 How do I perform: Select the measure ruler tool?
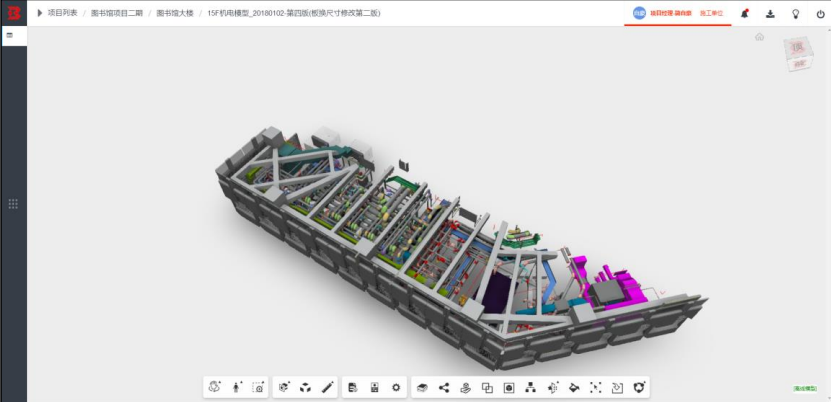[x=327, y=387]
